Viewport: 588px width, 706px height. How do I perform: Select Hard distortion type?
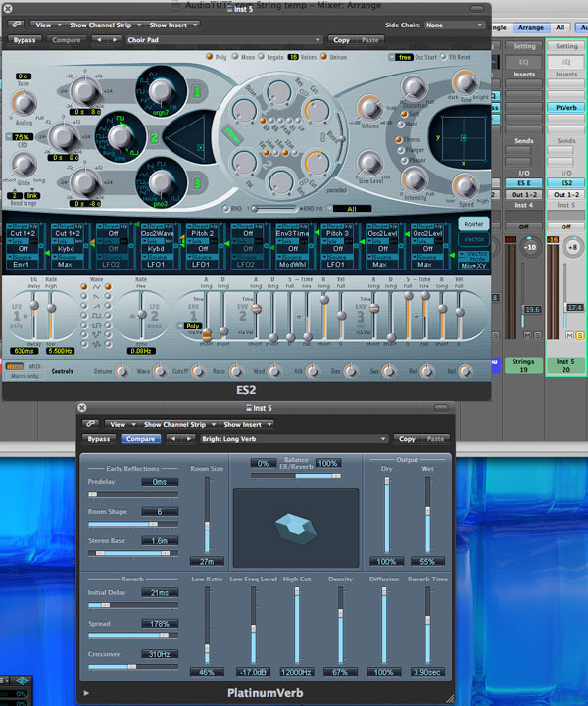pyautogui.click(x=401, y=124)
